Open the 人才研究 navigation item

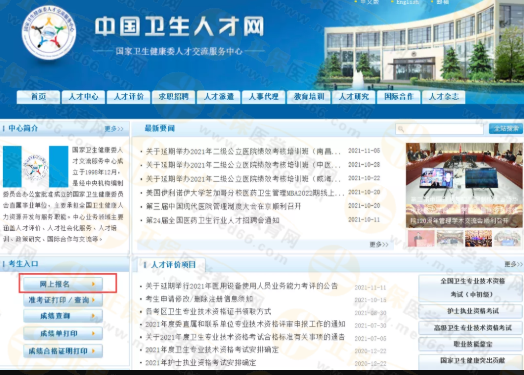click(354, 97)
